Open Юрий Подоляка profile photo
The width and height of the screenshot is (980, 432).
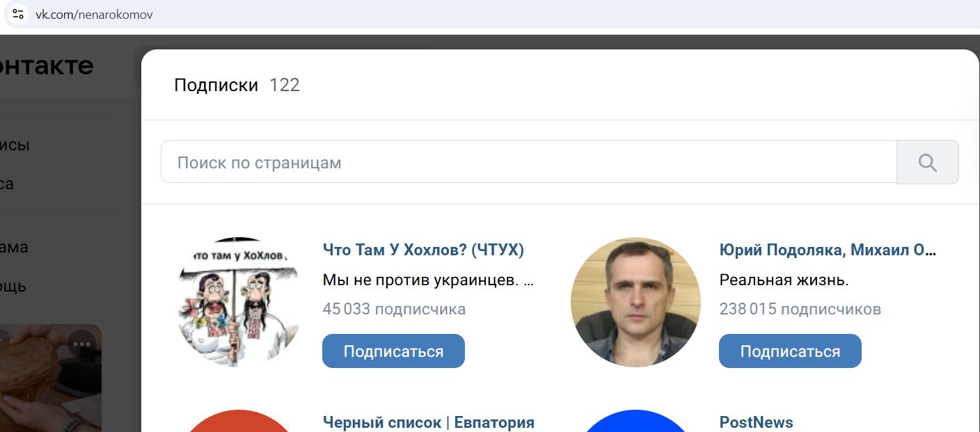click(x=635, y=302)
